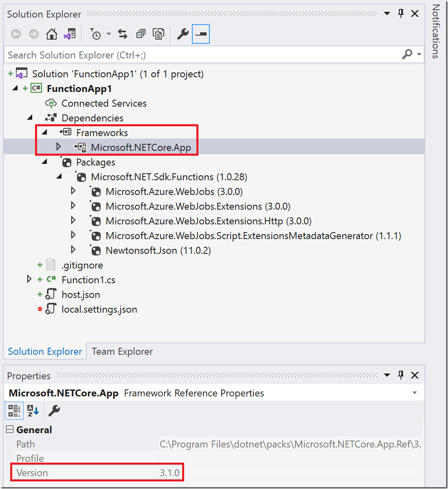
Task: Select the Dependencies tree item
Action: click(x=93, y=118)
